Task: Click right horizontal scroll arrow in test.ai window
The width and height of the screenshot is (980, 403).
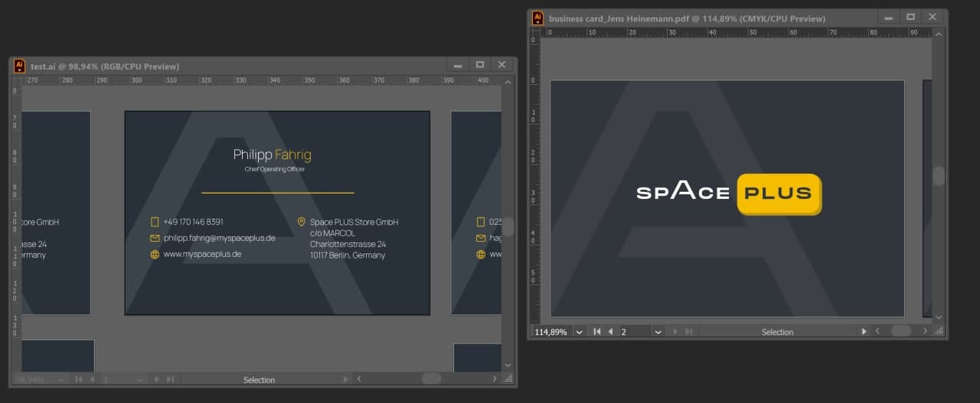Action: point(494,379)
